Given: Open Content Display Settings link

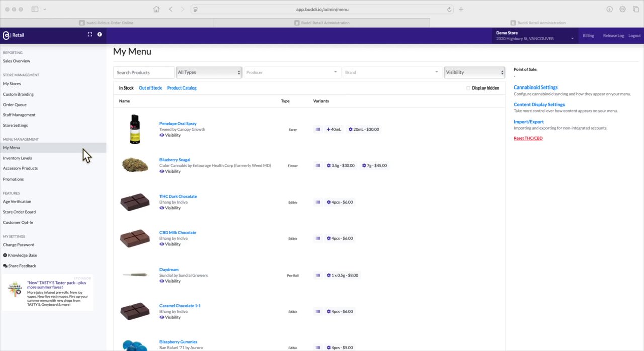Looking at the screenshot, I should coord(539,105).
